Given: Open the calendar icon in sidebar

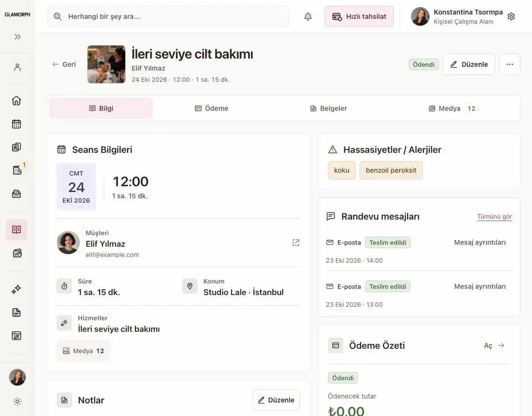Looking at the screenshot, I should point(16,124).
